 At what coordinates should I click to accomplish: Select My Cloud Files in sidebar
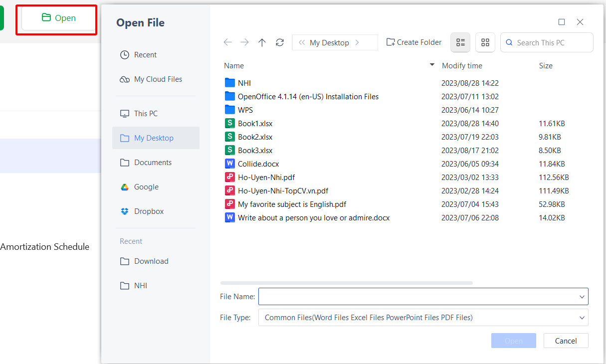click(158, 79)
